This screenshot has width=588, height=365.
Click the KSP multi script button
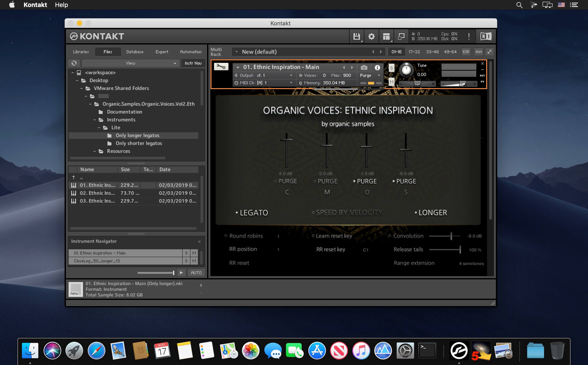pyautogui.click(x=466, y=52)
